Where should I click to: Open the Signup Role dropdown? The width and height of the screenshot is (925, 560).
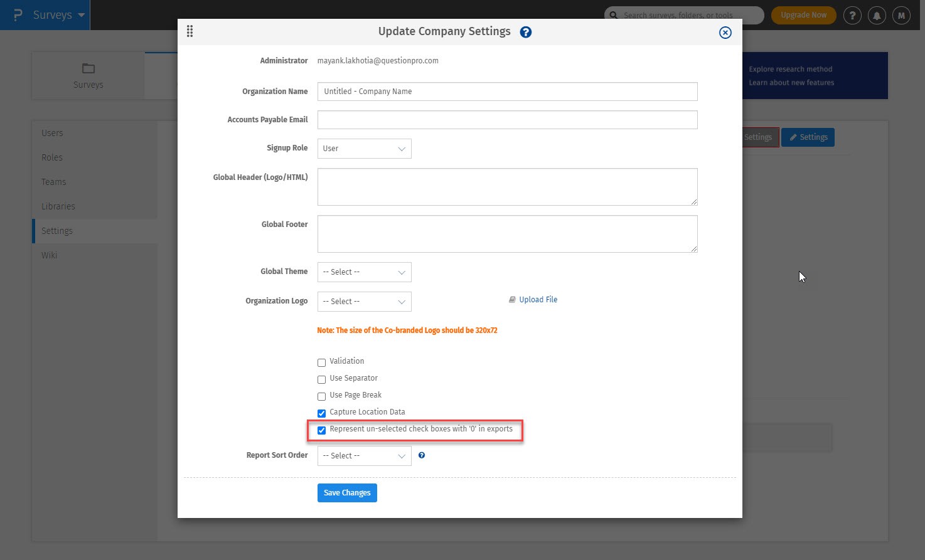[x=364, y=149]
